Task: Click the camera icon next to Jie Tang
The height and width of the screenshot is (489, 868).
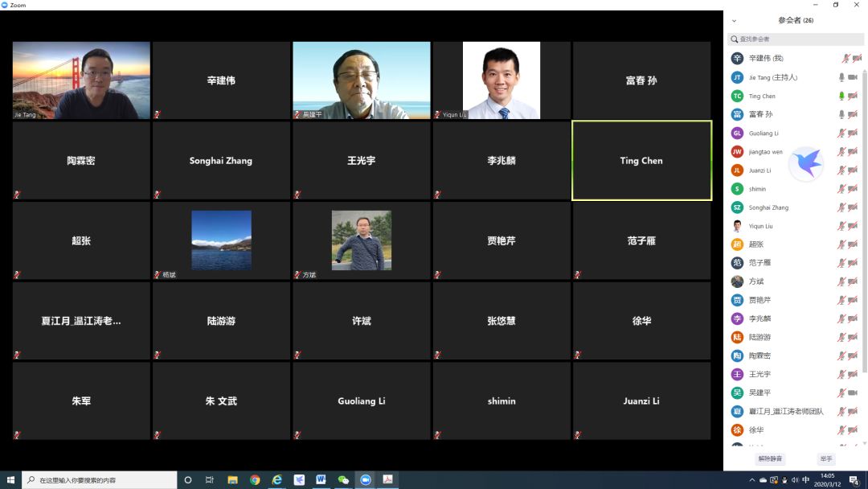Action: 855,77
